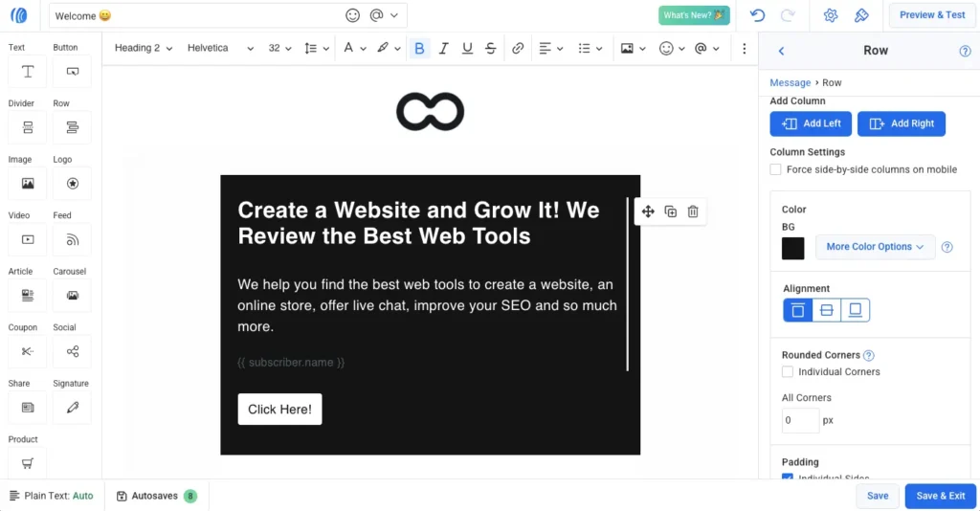Click the Save button

tap(878, 496)
